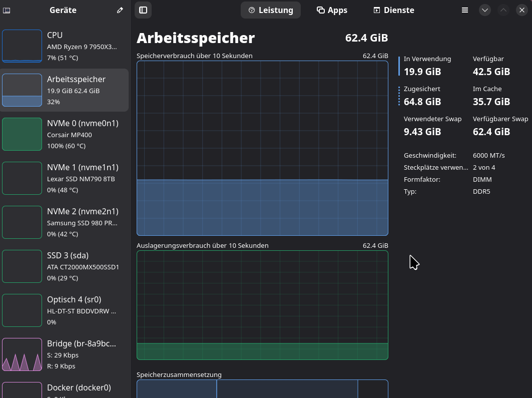The width and height of the screenshot is (532, 398).
Task: Click the Auslagerungsverbrauch swap usage graph
Action: pos(262,305)
